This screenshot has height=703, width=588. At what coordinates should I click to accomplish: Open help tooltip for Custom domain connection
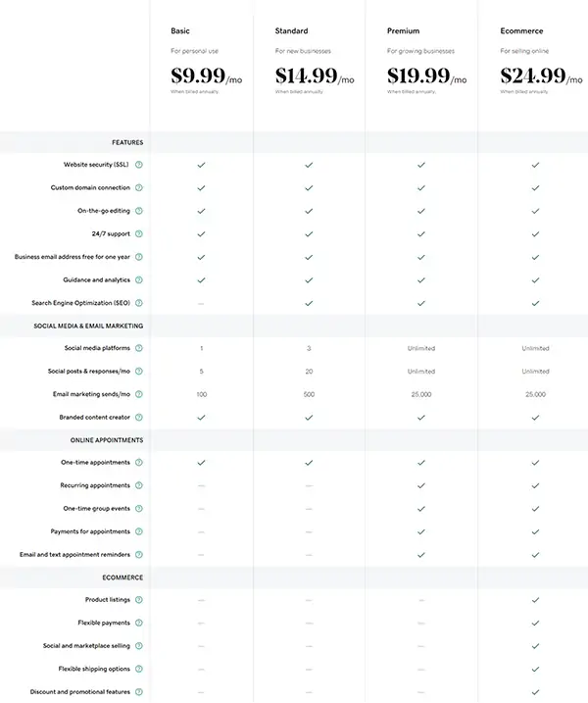click(x=139, y=187)
